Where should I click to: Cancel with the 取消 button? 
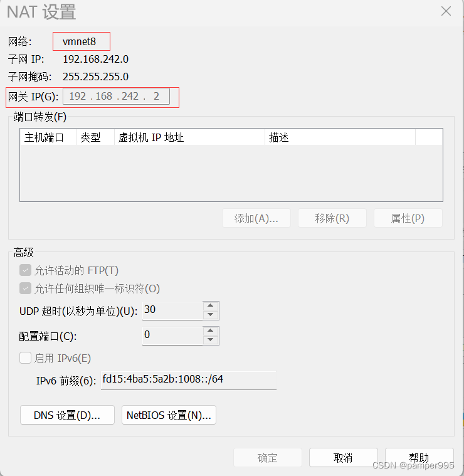click(x=343, y=457)
